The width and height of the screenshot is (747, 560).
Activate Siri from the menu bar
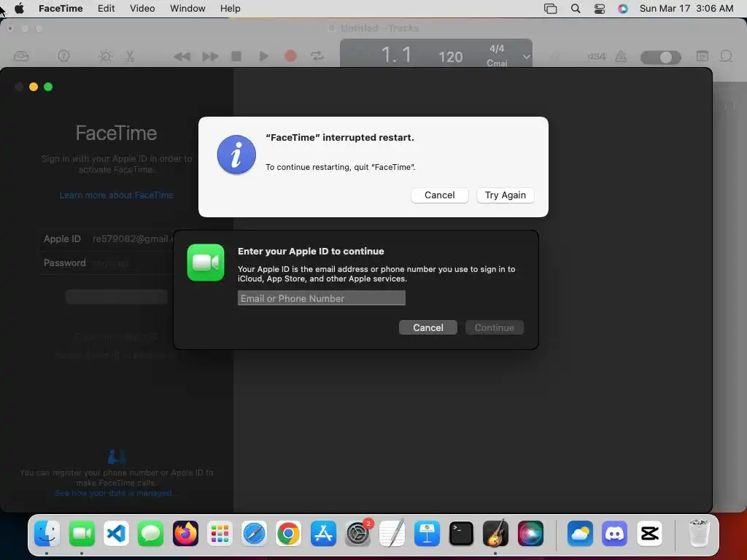623,9
